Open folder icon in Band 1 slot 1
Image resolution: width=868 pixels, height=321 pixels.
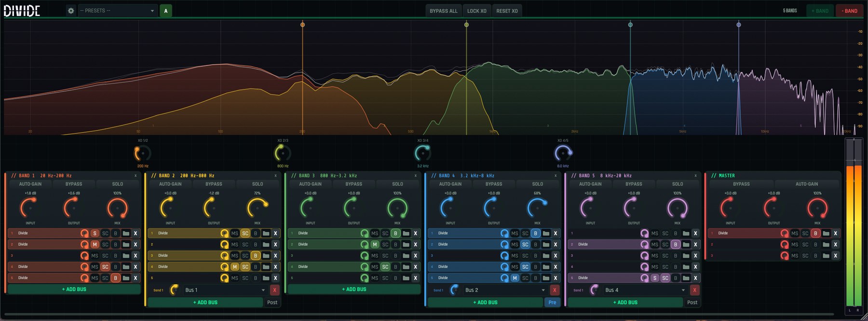[x=126, y=233]
